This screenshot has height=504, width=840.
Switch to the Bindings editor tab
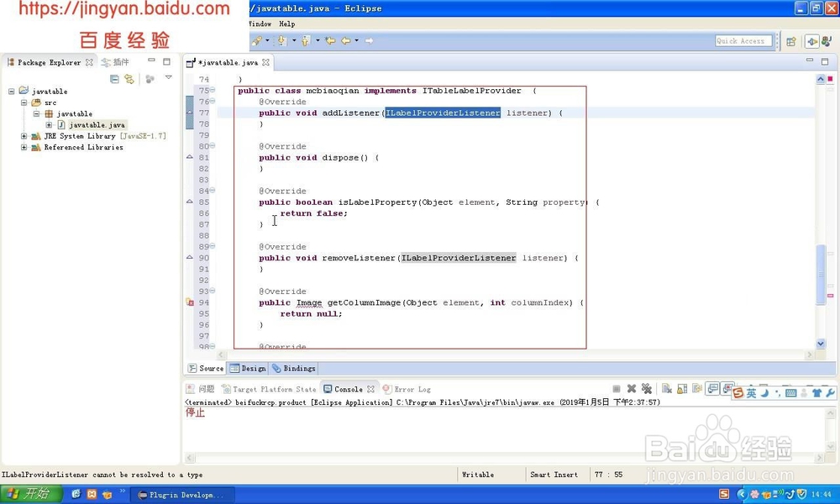click(x=293, y=369)
